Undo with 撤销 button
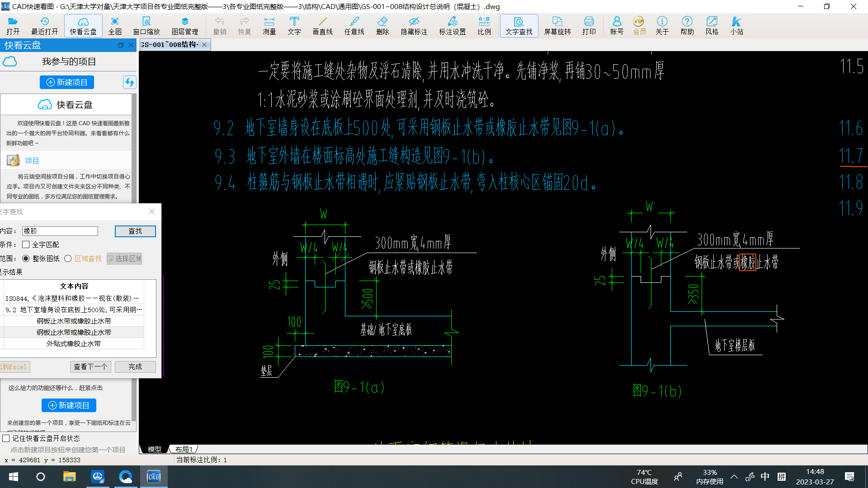This screenshot has height=488, width=868. [220, 26]
